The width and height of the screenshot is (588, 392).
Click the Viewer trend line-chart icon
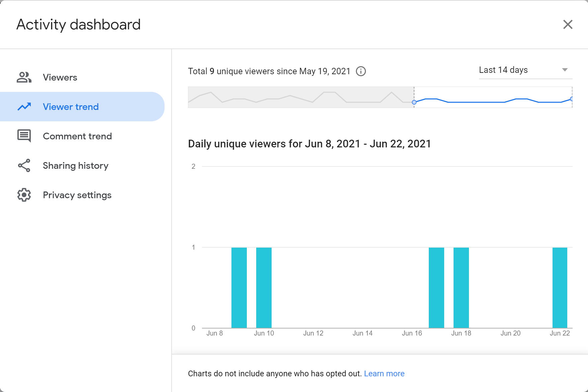[24, 107]
